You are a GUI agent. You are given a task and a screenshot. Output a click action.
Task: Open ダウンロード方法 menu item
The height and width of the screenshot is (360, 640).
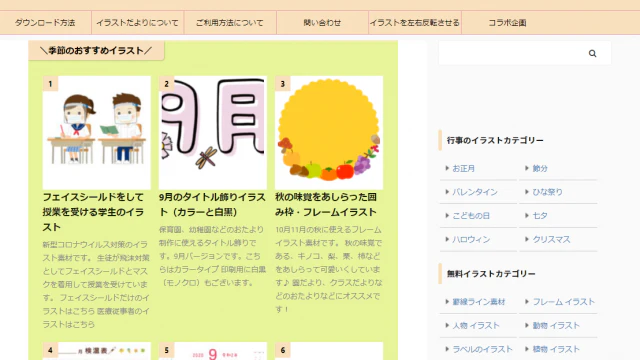click(x=45, y=23)
